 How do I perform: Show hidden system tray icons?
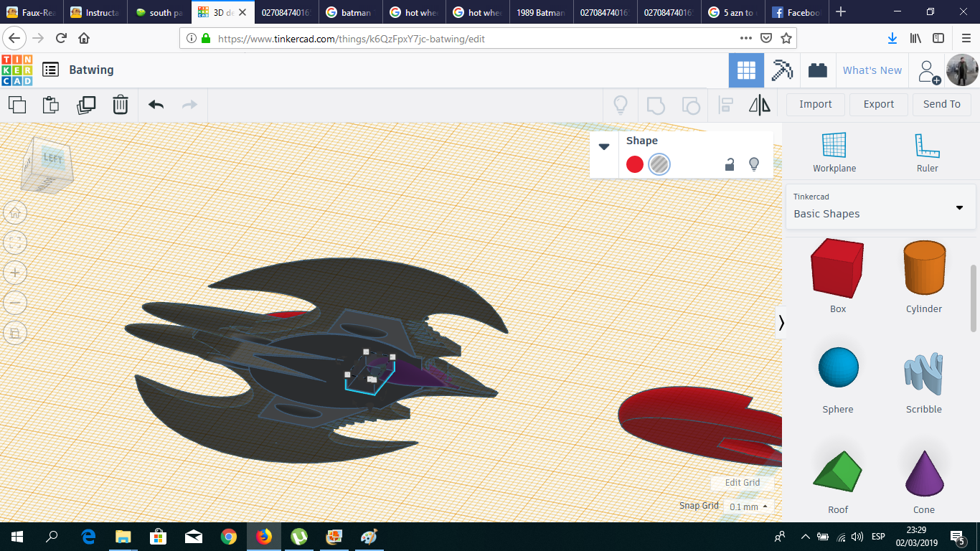click(x=805, y=537)
